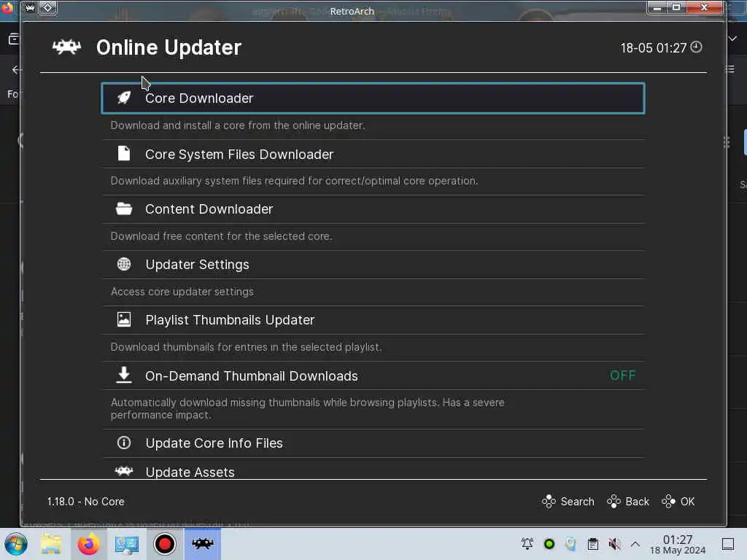Click the Search button in footer
The width and height of the screenshot is (747, 560).
click(x=568, y=502)
